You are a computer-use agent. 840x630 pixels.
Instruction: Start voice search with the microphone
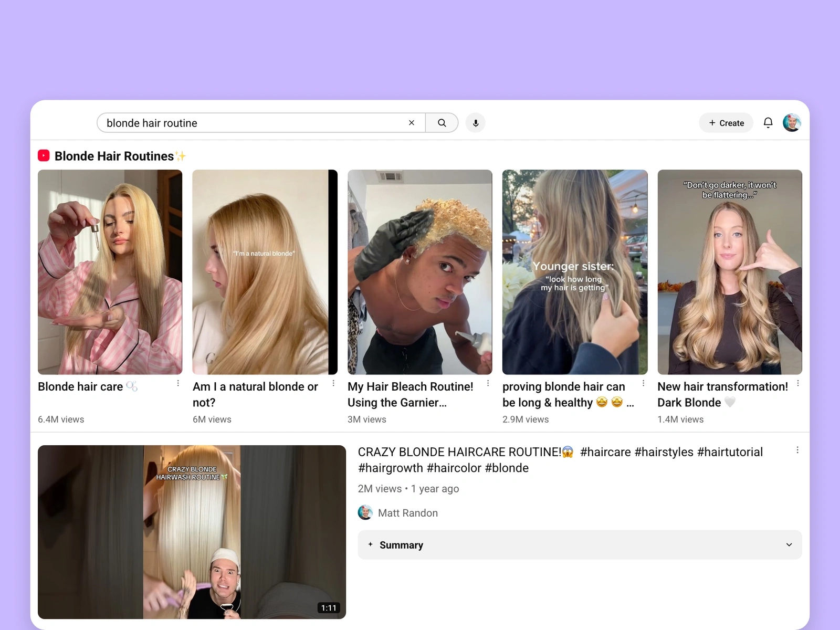point(476,123)
